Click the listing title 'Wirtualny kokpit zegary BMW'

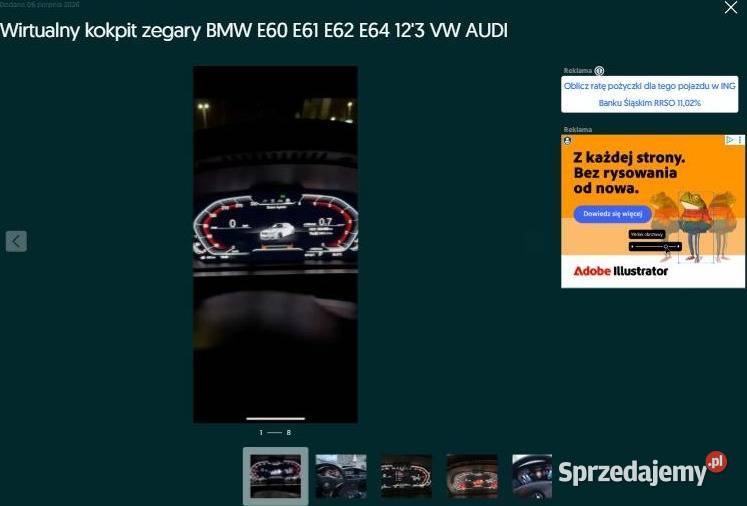click(253, 30)
